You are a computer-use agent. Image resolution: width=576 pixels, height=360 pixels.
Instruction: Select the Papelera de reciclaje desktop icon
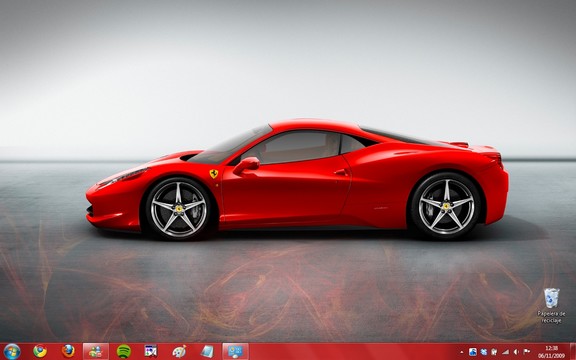pos(551,306)
